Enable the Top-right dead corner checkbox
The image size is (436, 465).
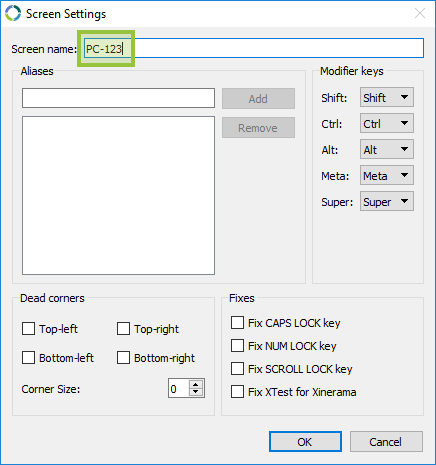123,329
